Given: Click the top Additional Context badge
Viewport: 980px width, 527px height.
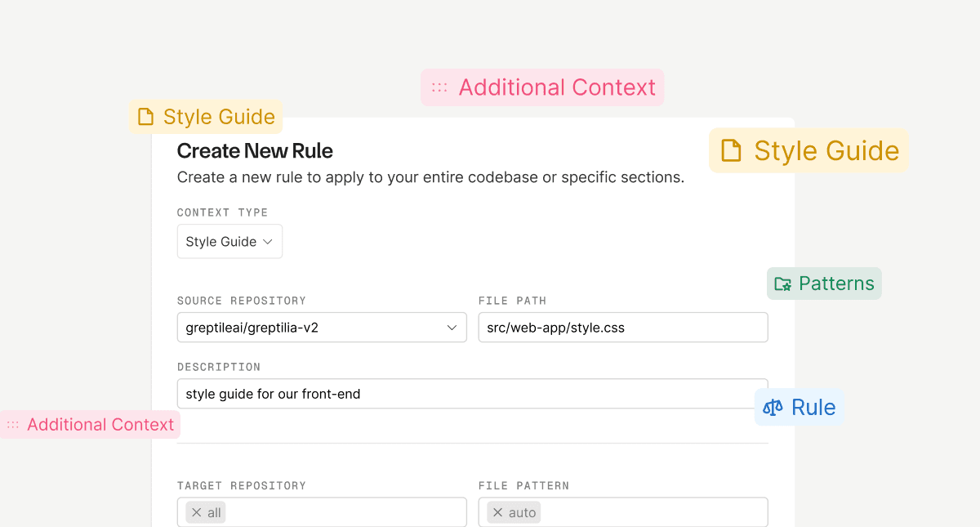Looking at the screenshot, I should pyautogui.click(x=541, y=87).
